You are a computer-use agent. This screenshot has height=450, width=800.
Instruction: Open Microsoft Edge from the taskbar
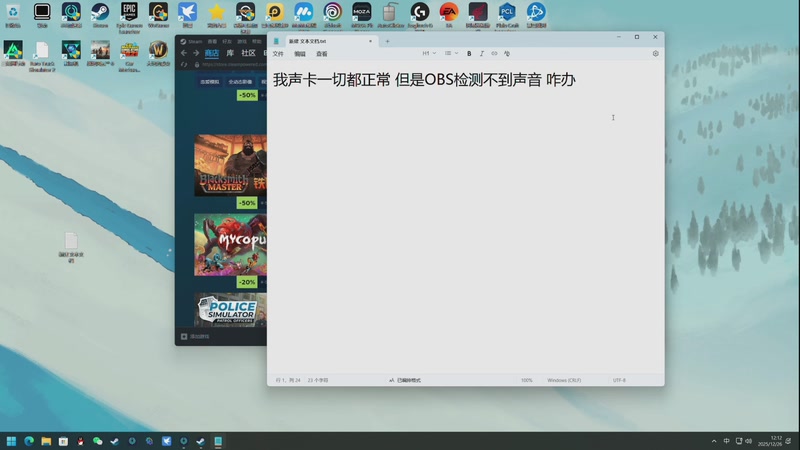pos(29,441)
